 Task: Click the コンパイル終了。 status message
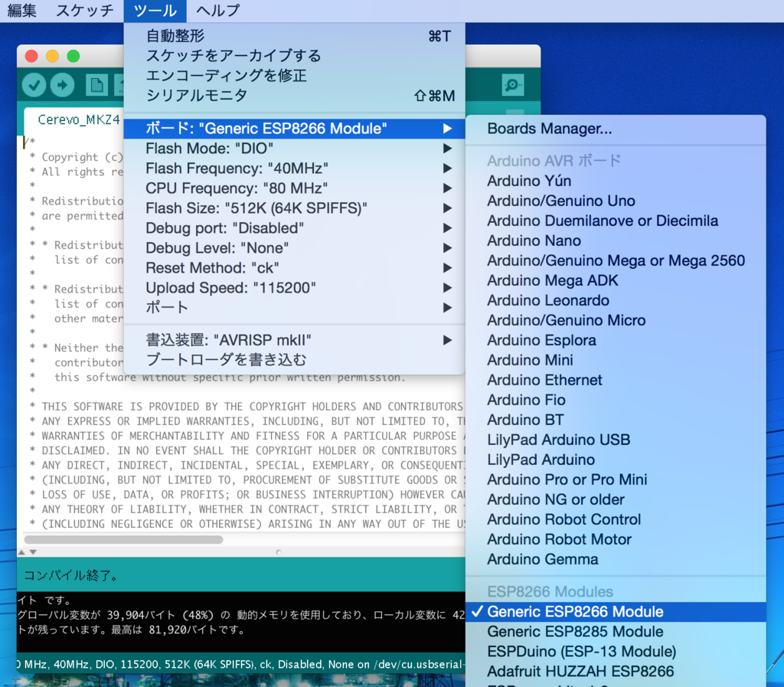[71, 575]
